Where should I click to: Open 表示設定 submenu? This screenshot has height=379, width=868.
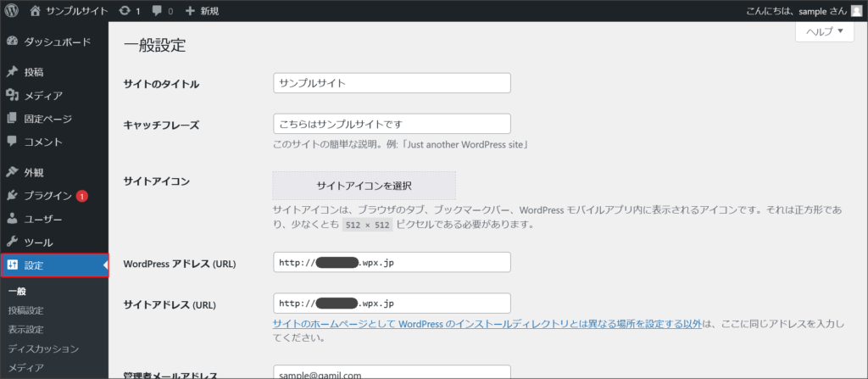coord(26,330)
